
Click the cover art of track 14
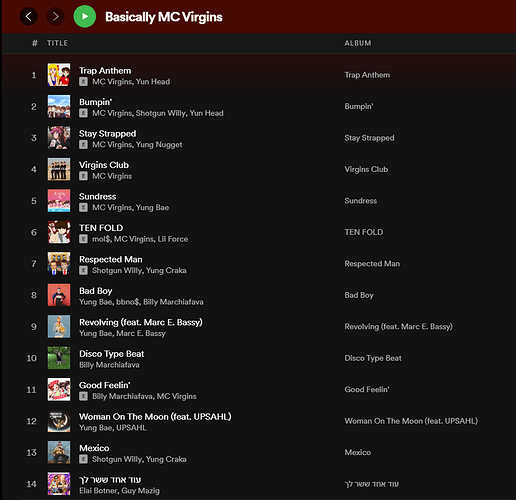coord(59,484)
